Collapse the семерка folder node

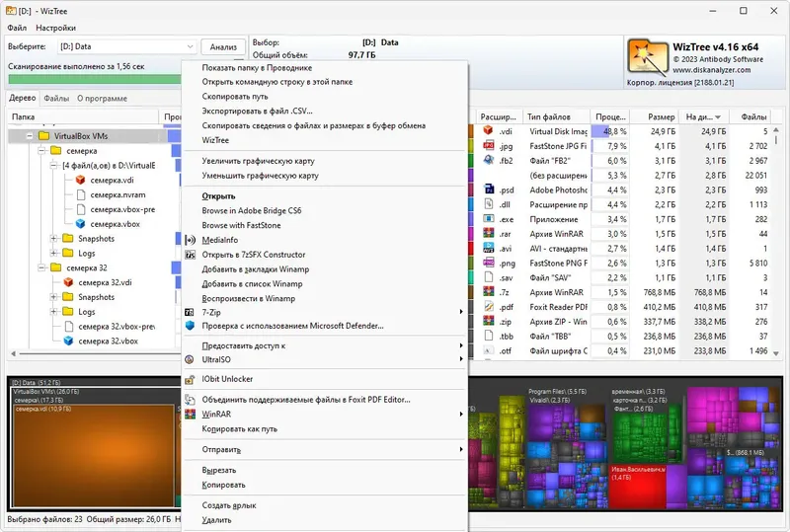41,151
